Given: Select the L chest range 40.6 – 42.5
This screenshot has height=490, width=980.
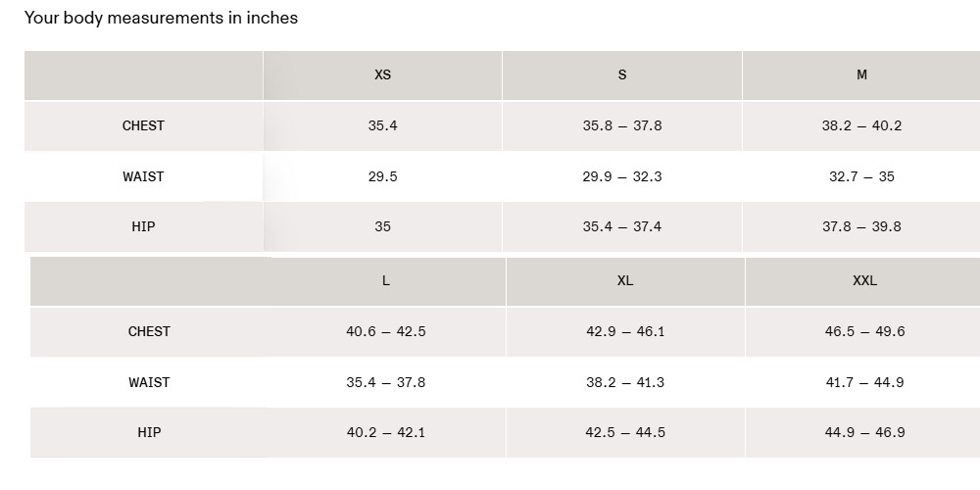Looking at the screenshot, I should pyautogui.click(x=386, y=331).
